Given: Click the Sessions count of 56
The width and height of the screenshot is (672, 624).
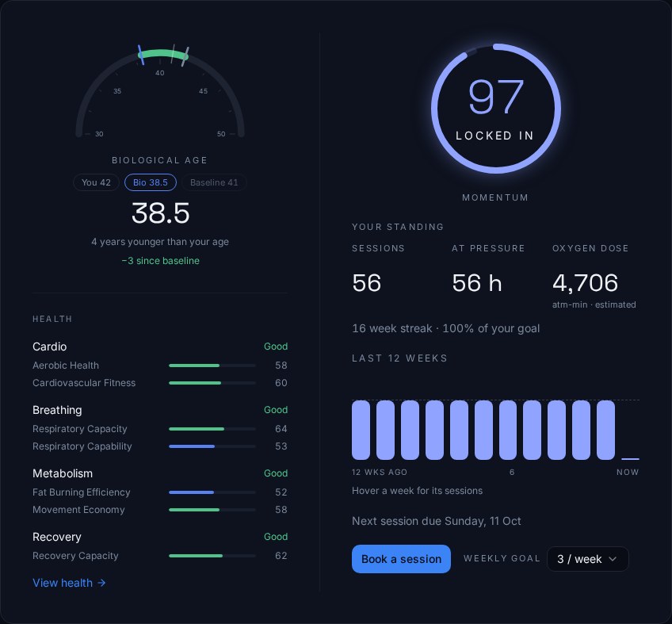Looking at the screenshot, I should (x=366, y=283).
